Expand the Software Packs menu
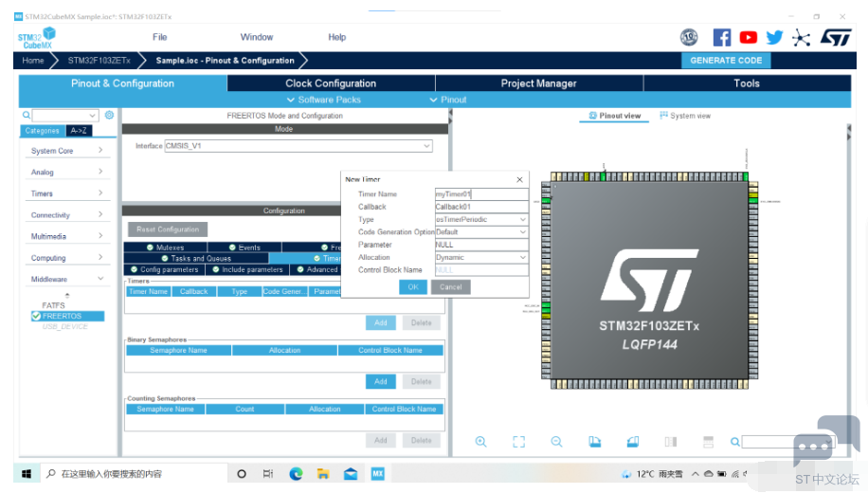The image size is (868, 494). point(324,100)
